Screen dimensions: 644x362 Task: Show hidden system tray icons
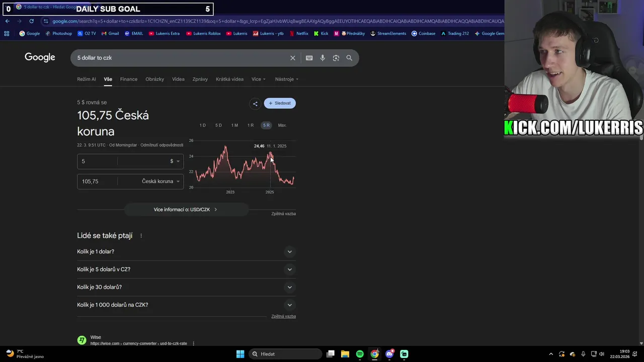click(551, 354)
